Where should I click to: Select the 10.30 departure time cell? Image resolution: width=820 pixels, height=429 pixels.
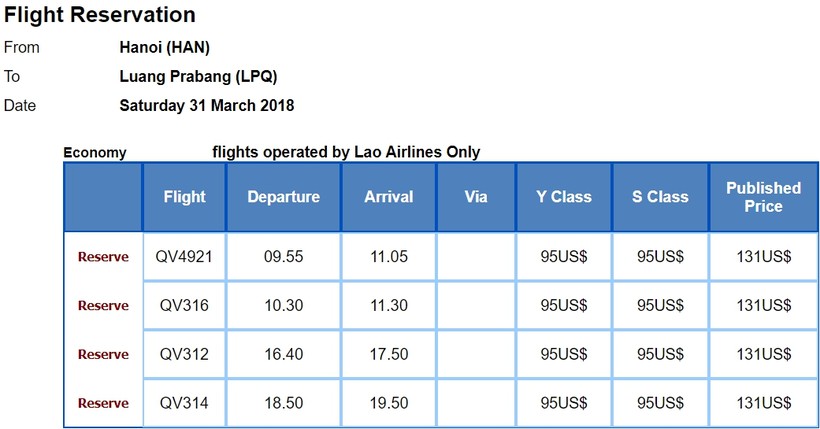283,306
